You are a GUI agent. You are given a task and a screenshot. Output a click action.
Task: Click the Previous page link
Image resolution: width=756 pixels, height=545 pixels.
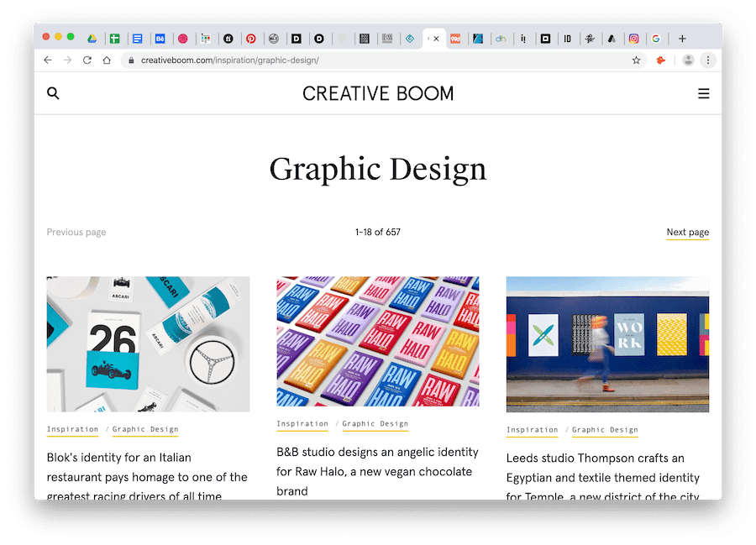(76, 233)
